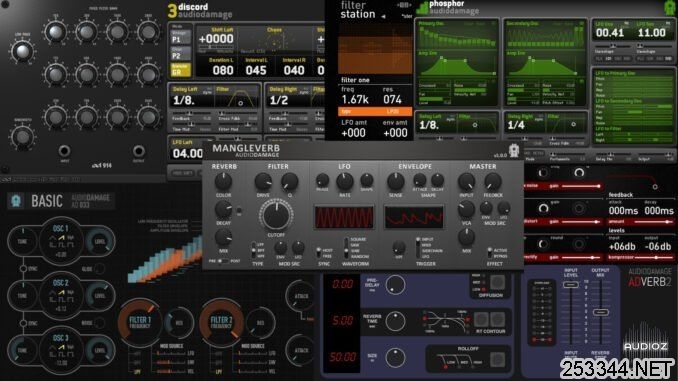Open Phosphor Delay Right 1/4 time selector
The image size is (678, 381).
[x=516, y=125]
